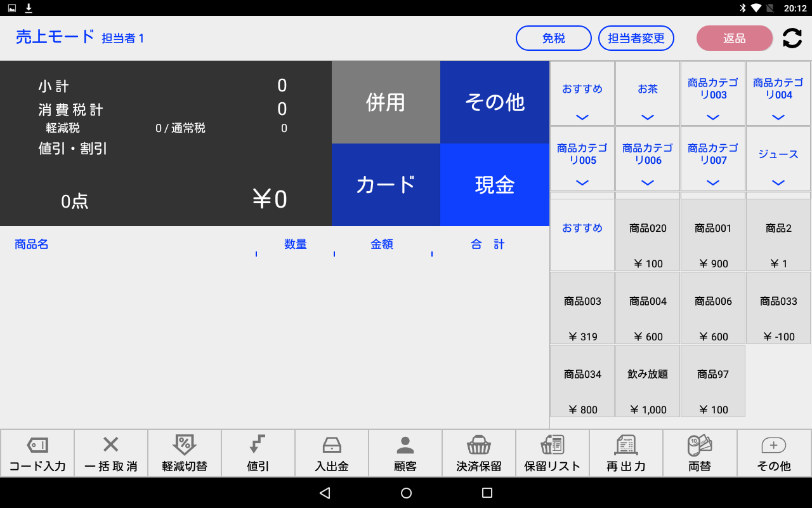The height and width of the screenshot is (508, 812).
Task: Click the 再出力 receipt reprint icon
Action: 626,445
